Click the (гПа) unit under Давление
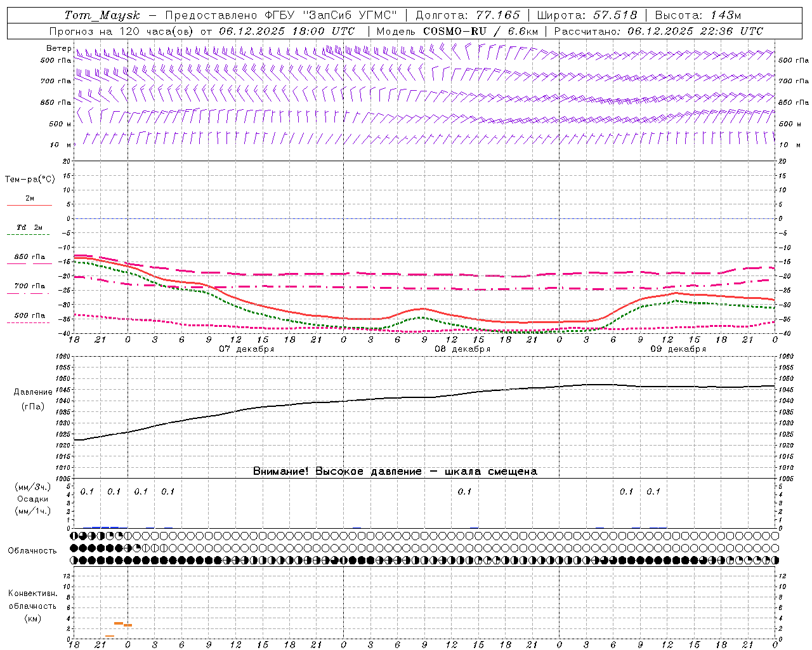This screenshot has width=812, height=650. [33, 407]
